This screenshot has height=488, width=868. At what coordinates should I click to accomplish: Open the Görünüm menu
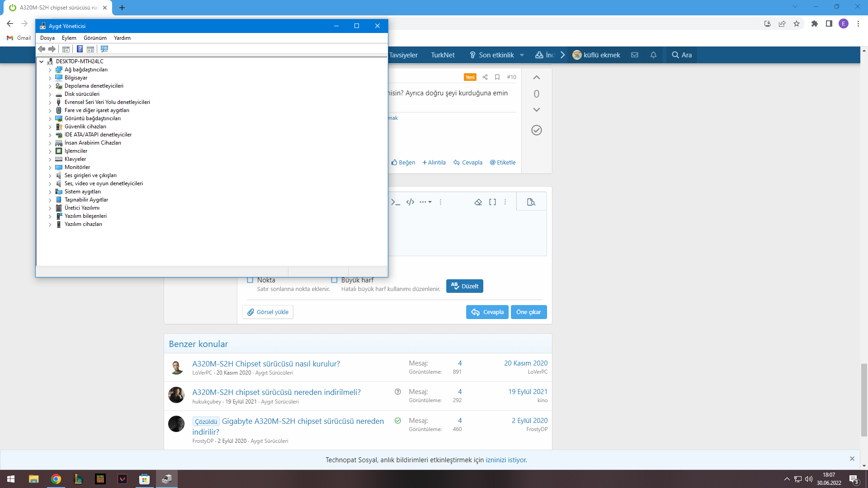pos(95,38)
